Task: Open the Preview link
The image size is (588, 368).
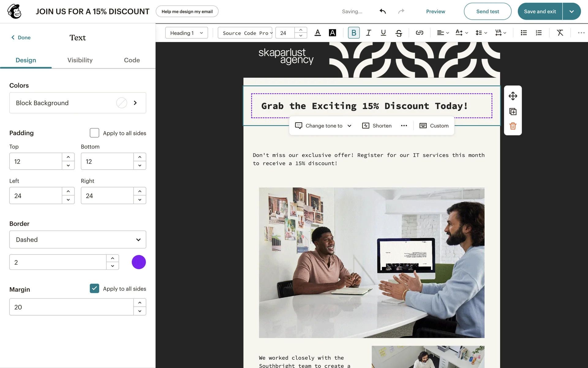Action: 435,11
